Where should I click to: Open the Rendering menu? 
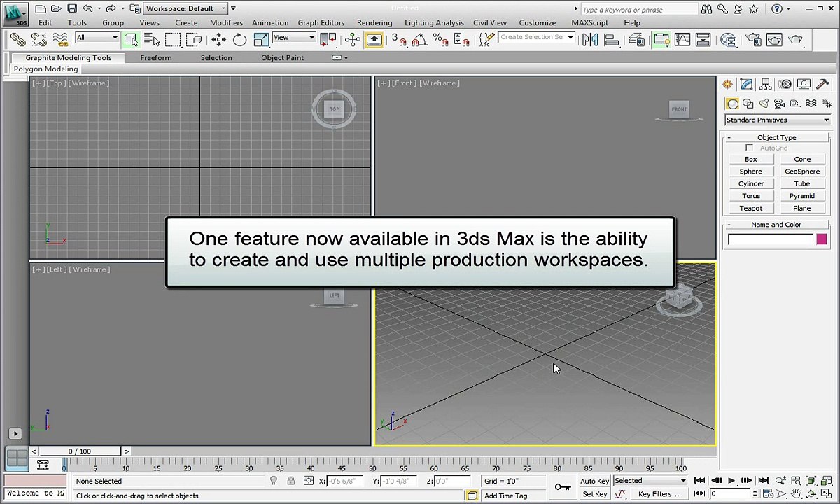pyautogui.click(x=374, y=22)
